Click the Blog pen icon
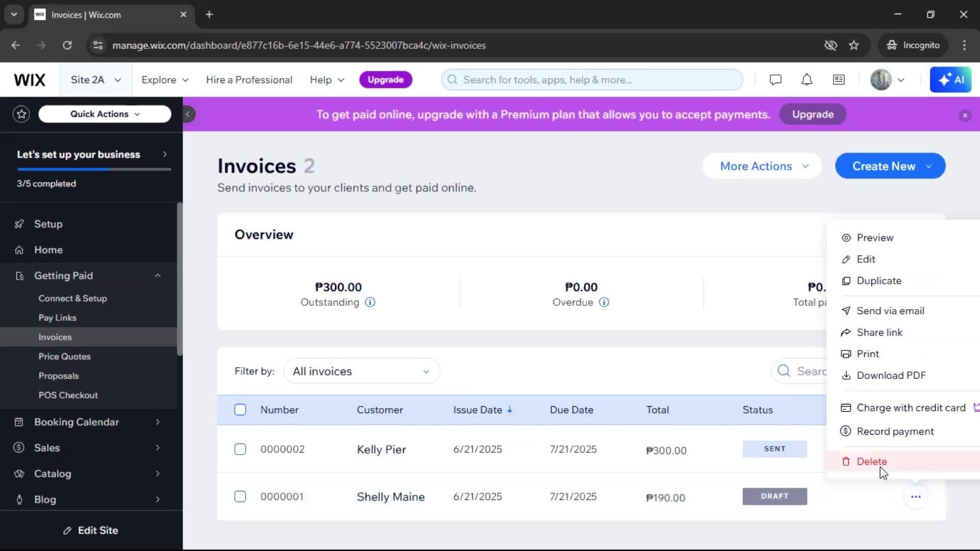 [19, 499]
